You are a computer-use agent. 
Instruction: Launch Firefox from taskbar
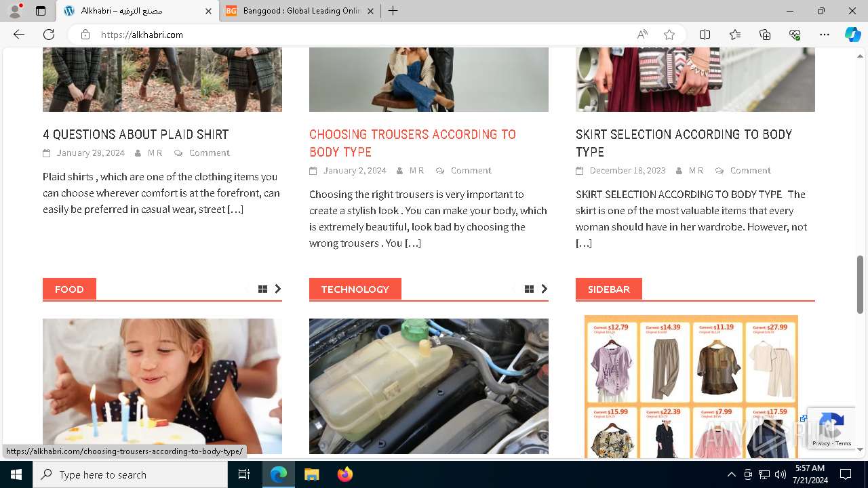point(344,474)
